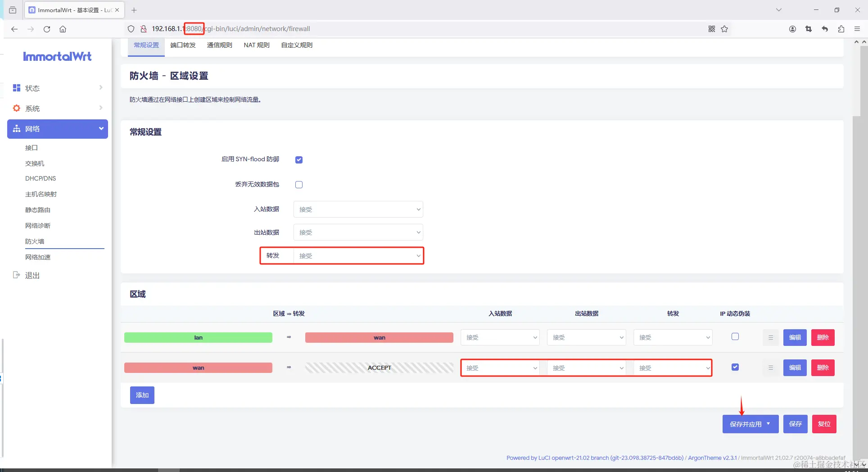Viewport: 868px width, 472px height.
Task: Open the browser hamburger menu
Action: point(857,29)
